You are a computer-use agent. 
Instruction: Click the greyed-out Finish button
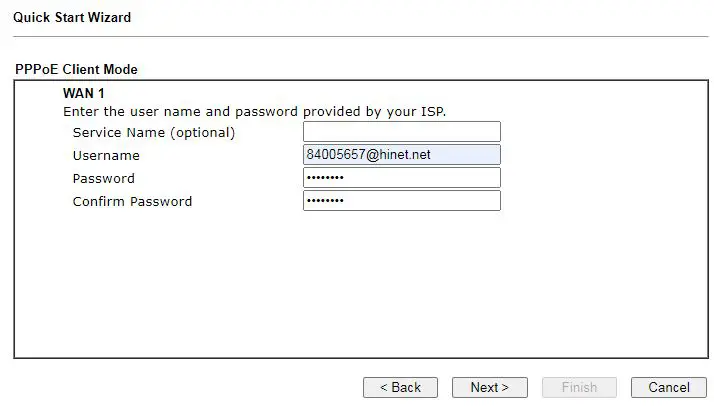pos(578,387)
